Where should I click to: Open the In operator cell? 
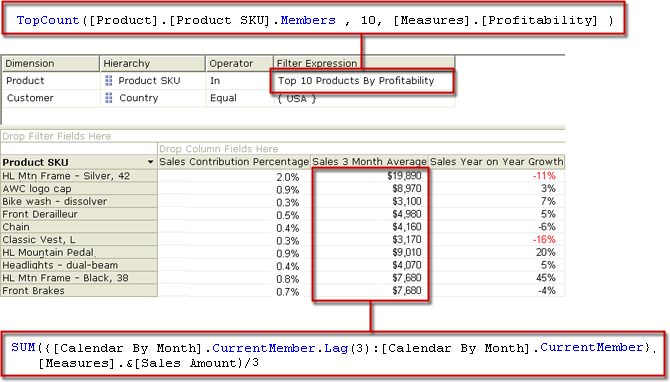(239, 81)
